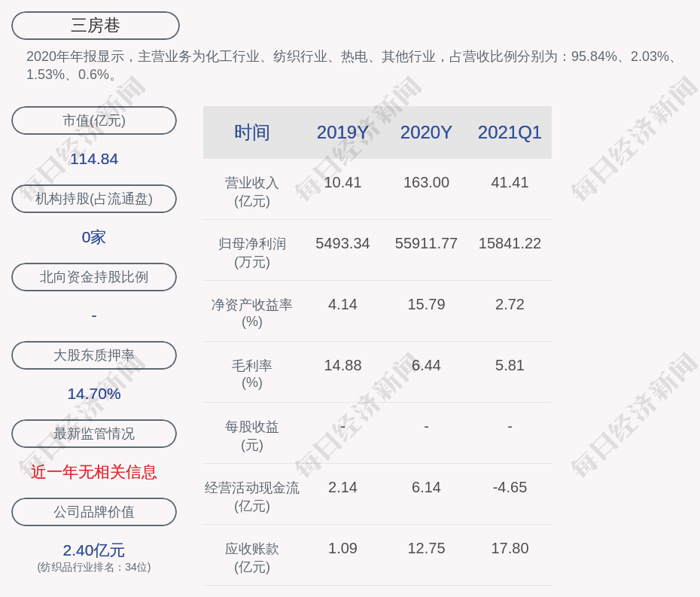Image resolution: width=700 pixels, height=597 pixels.
Task: Click market value figure 114.84
Action: pyautogui.click(x=94, y=159)
